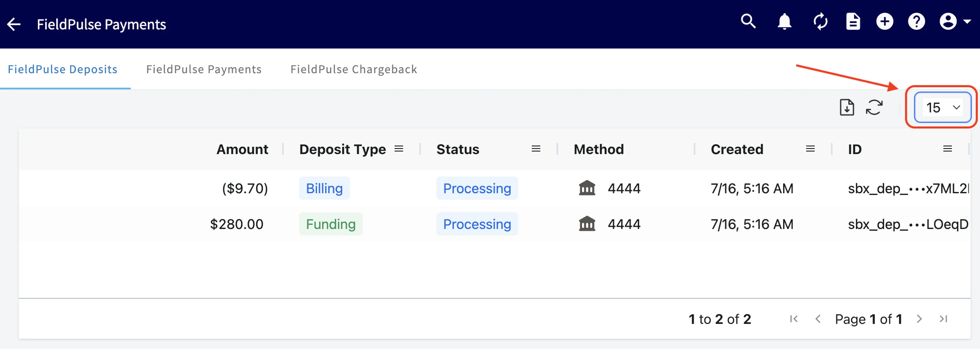Viewport: 980px width, 349px height.
Task: Click 4444 method in Funding row
Action: coord(624,224)
